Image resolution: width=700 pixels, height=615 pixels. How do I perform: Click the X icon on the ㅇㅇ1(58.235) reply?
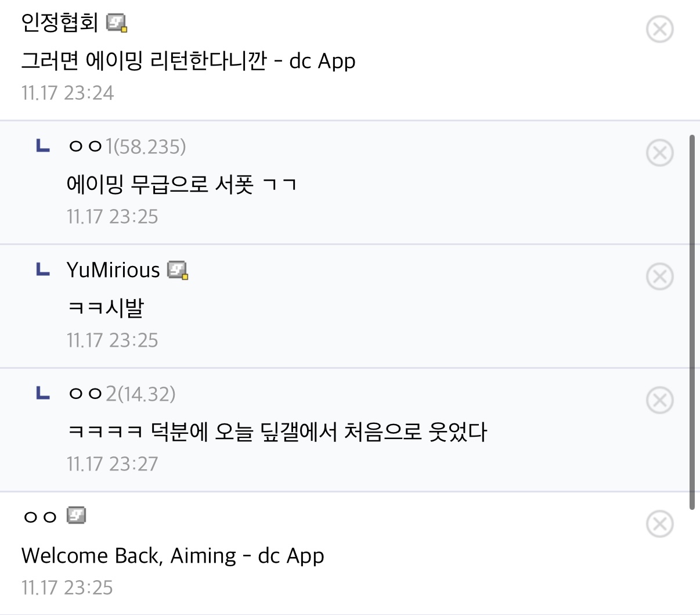[x=659, y=153]
